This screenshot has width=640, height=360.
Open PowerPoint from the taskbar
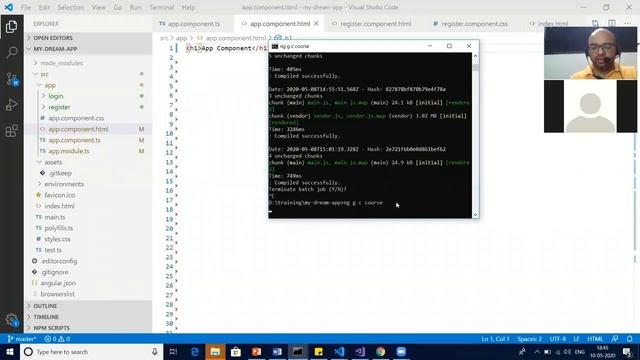coord(256,351)
